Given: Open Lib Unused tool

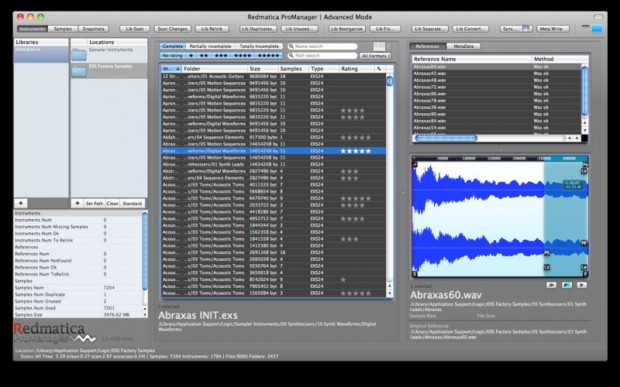Looking at the screenshot, I should [300, 29].
